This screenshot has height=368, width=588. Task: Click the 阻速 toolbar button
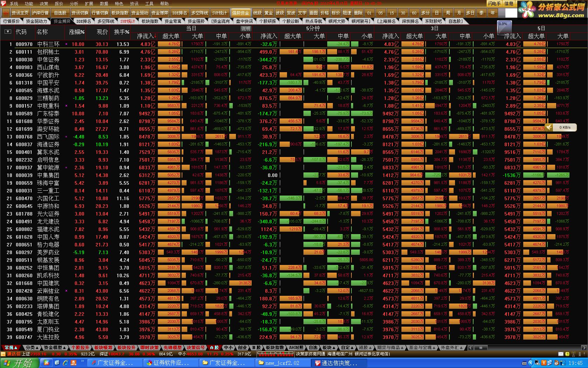click(x=347, y=13)
